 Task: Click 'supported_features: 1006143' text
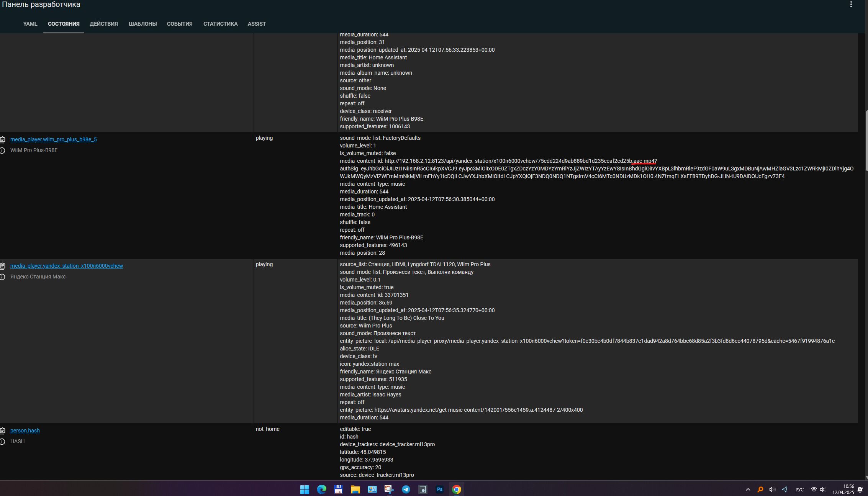[375, 126]
